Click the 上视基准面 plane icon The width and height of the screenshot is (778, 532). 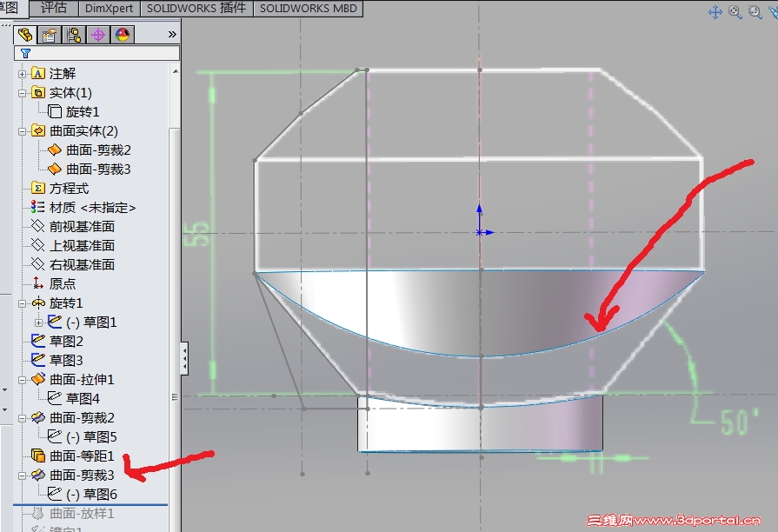(38, 245)
